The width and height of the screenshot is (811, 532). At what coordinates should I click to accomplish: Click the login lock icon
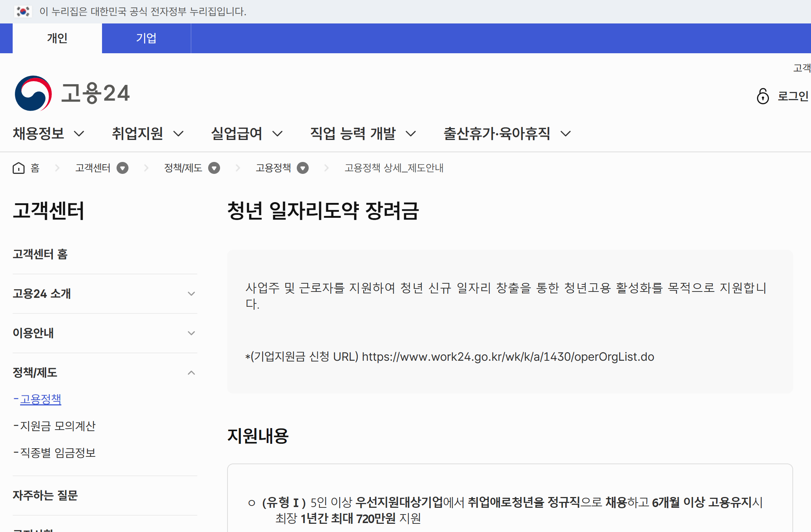pyautogui.click(x=763, y=96)
